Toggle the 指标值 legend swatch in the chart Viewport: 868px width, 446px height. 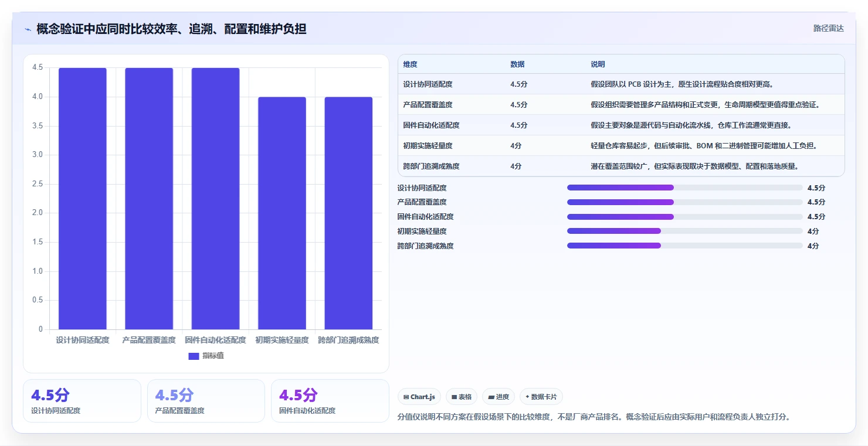pyautogui.click(x=194, y=356)
